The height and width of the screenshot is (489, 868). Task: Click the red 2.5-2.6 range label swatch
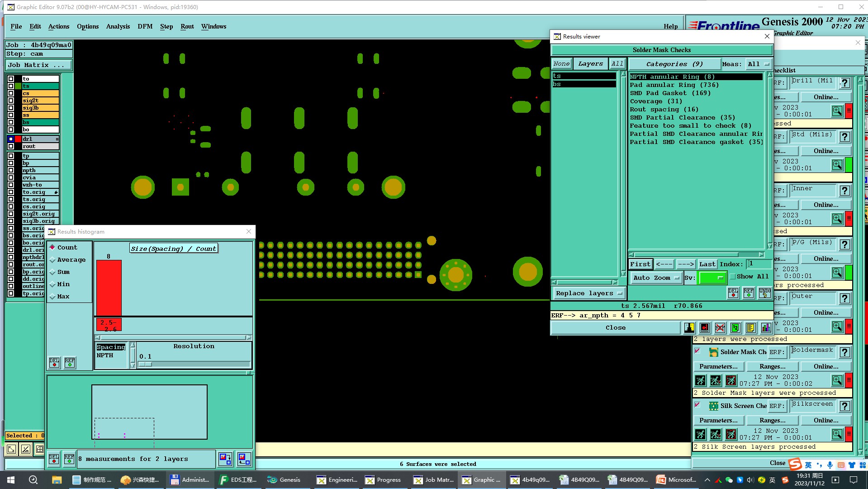pyautogui.click(x=109, y=325)
